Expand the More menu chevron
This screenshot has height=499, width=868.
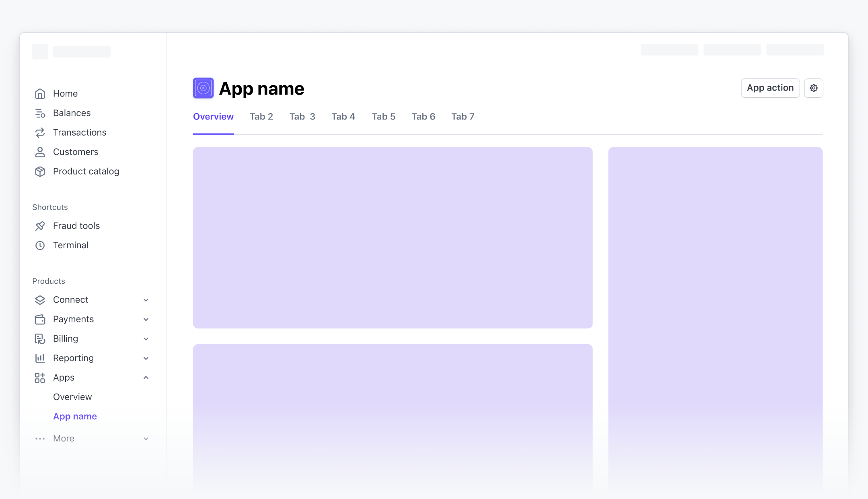pyautogui.click(x=146, y=439)
